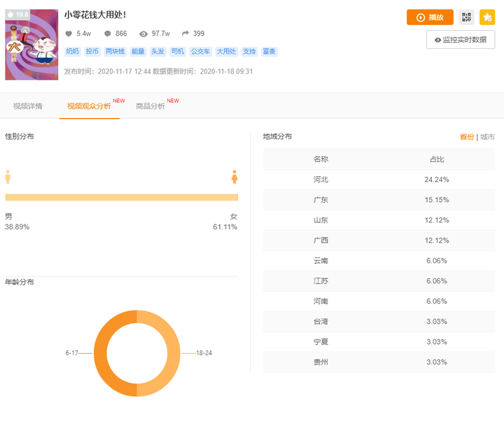Click the heart likes icon
The height and width of the screenshot is (428, 504).
point(69,34)
